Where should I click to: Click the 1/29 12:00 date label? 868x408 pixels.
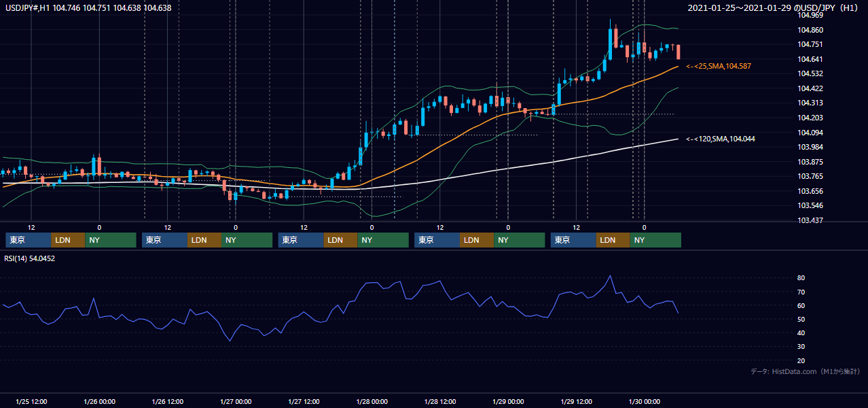click(576, 401)
